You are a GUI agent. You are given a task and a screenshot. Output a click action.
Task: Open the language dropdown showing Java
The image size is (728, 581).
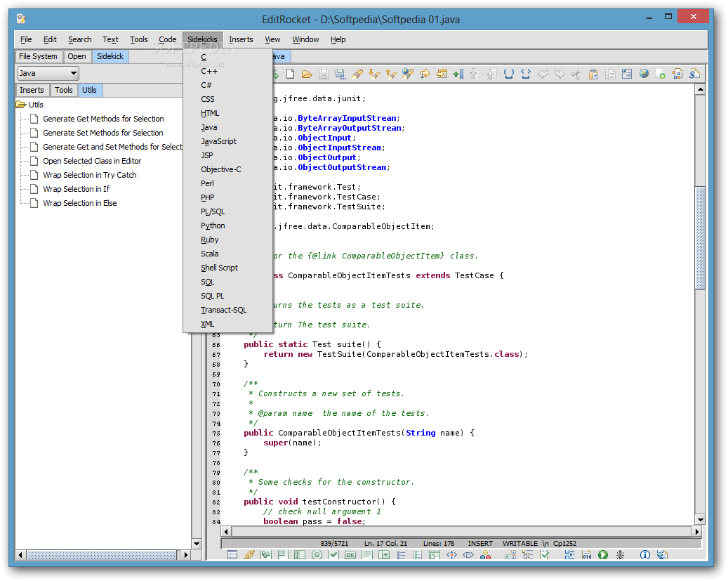(x=48, y=73)
